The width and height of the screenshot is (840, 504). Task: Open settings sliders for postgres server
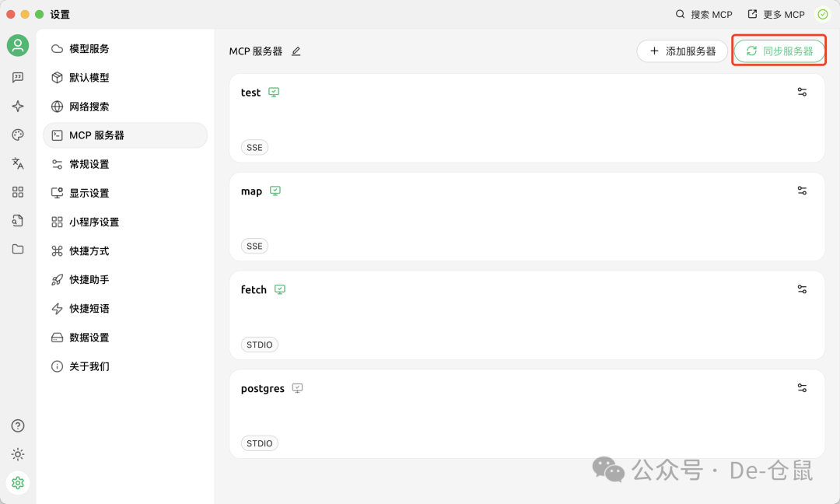click(x=802, y=387)
